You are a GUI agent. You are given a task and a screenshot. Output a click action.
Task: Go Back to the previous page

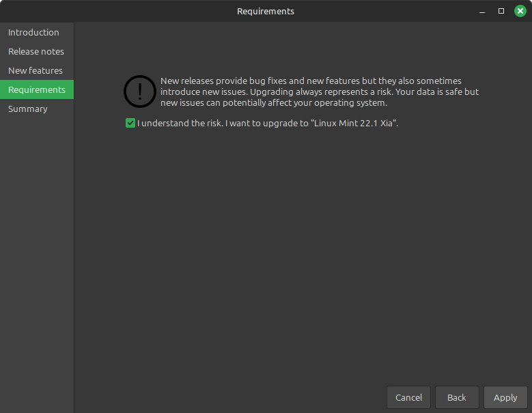click(457, 397)
